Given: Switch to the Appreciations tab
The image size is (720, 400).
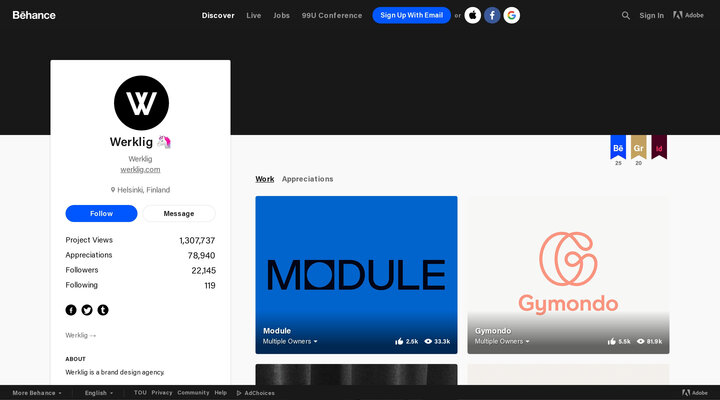Looking at the screenshot, I should pyautogui.click(x=307, y=179).
